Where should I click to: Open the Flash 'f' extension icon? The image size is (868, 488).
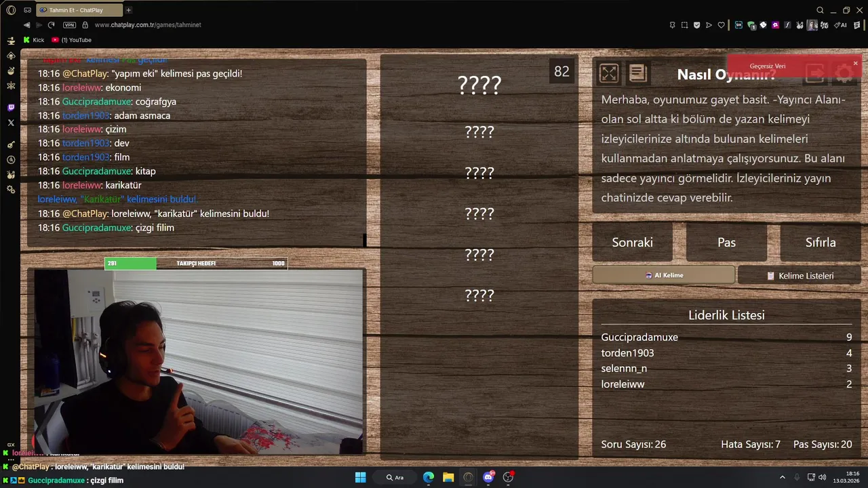click(x=787, y=25)
